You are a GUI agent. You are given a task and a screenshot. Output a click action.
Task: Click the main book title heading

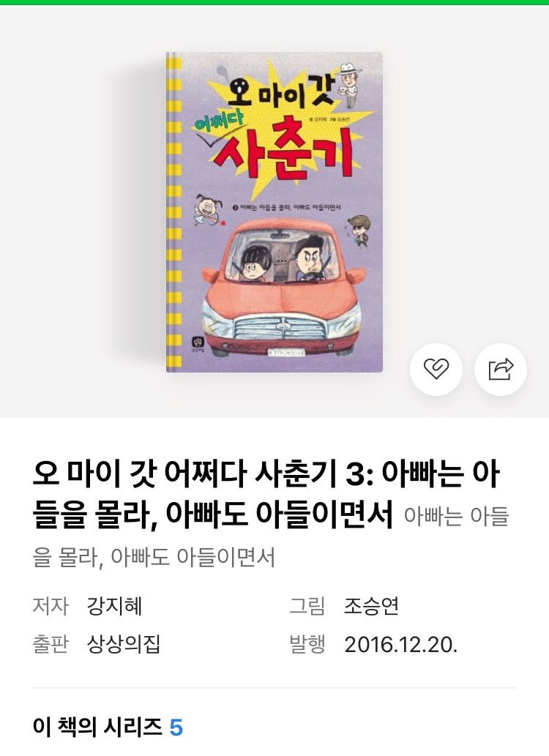[266, 495]
